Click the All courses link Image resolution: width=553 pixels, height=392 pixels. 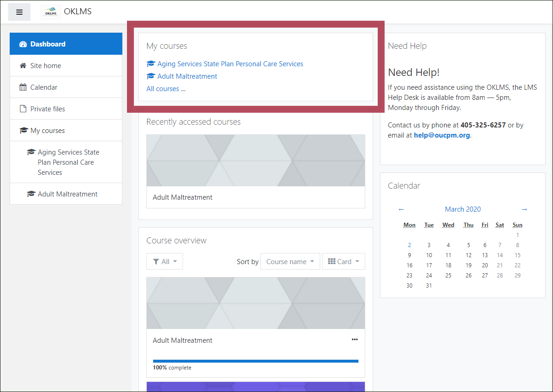[162, 89]
